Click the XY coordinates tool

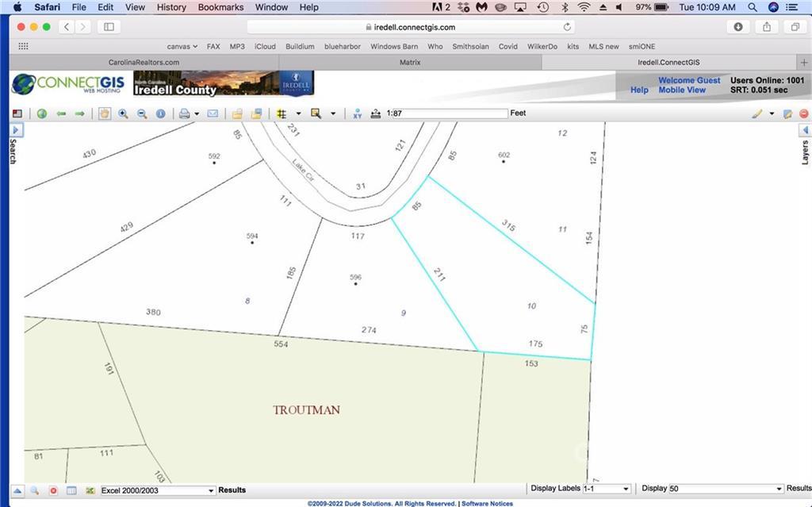(356, 113)
